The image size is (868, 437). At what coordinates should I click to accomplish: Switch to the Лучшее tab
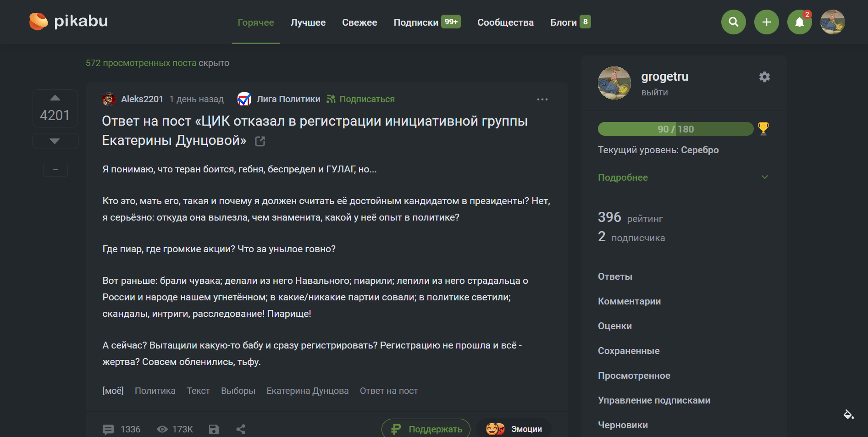pyautogui.click(x=308, y=22)
